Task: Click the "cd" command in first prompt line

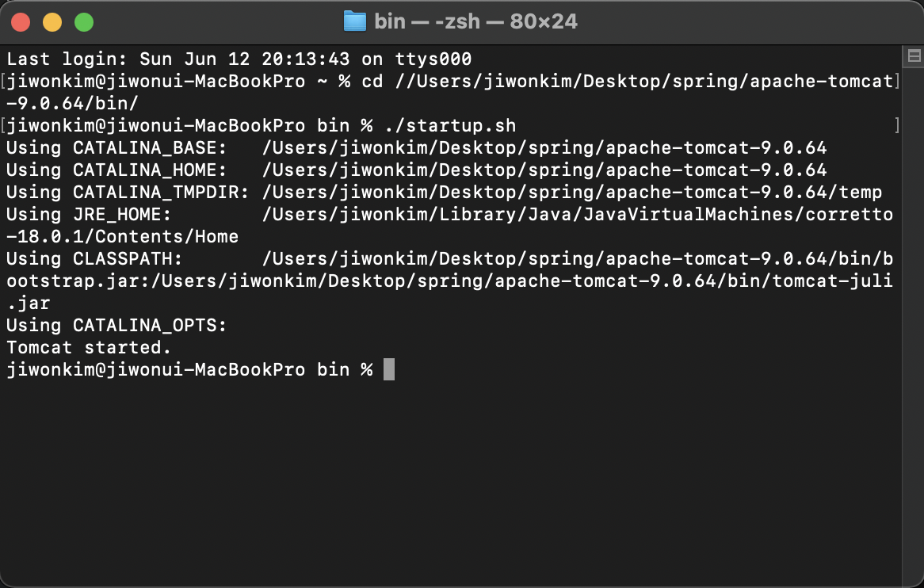Action: pos(372,82)
